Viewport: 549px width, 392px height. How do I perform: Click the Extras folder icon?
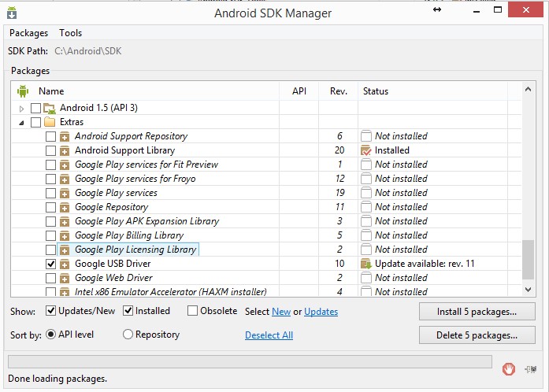coord(50,122)
